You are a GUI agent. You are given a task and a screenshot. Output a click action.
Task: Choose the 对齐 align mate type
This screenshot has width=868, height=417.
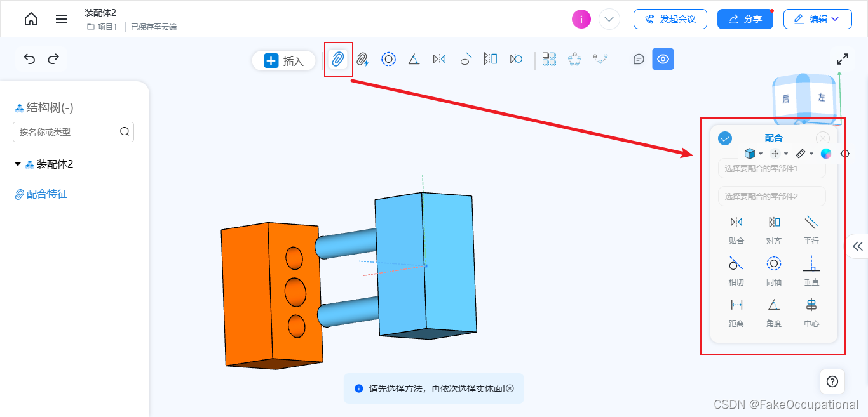[x=774, y=230]
